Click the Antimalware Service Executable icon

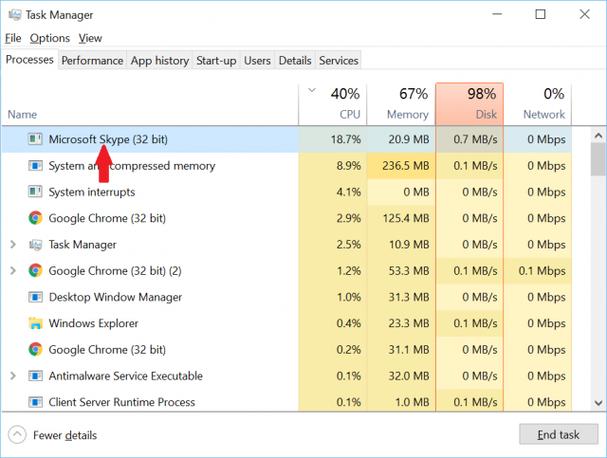click(35, 376)
